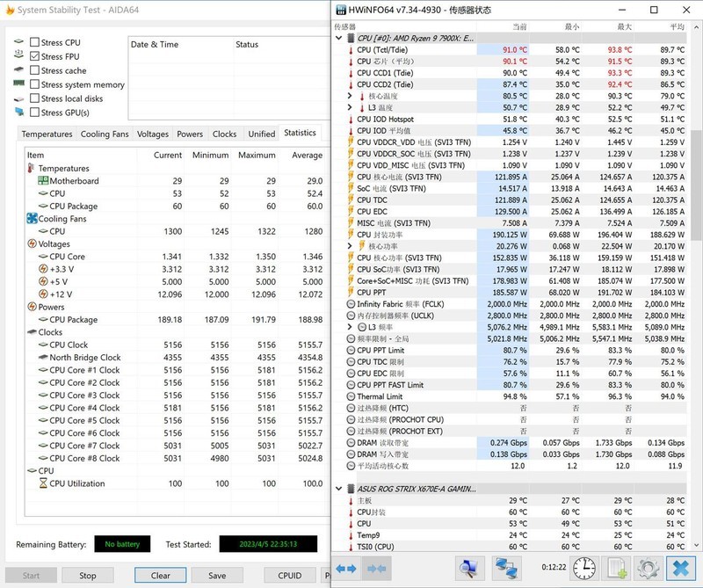Switch to the Temperatures tab
The image size is (703, 588).
47,134
